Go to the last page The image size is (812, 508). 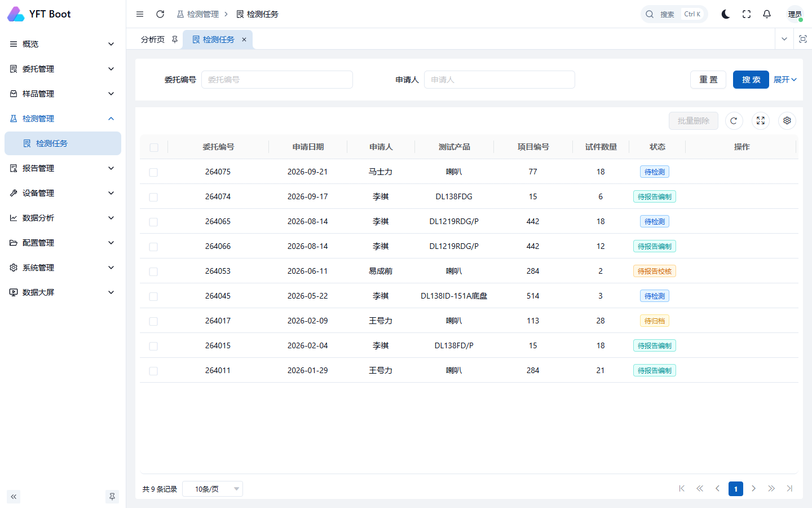coord(789,489)
